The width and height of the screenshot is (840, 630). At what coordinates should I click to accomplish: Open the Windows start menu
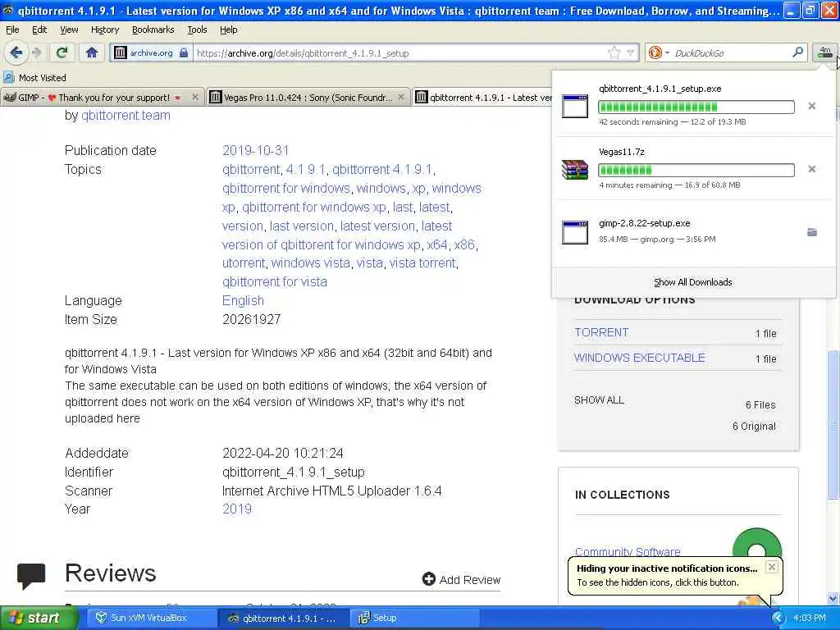[39, 619]
